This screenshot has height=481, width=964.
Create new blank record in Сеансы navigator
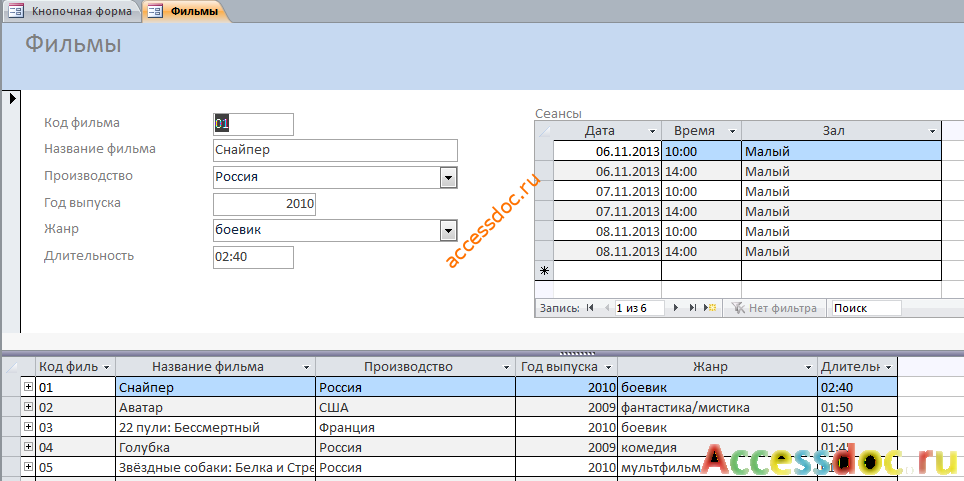(712, 308)
